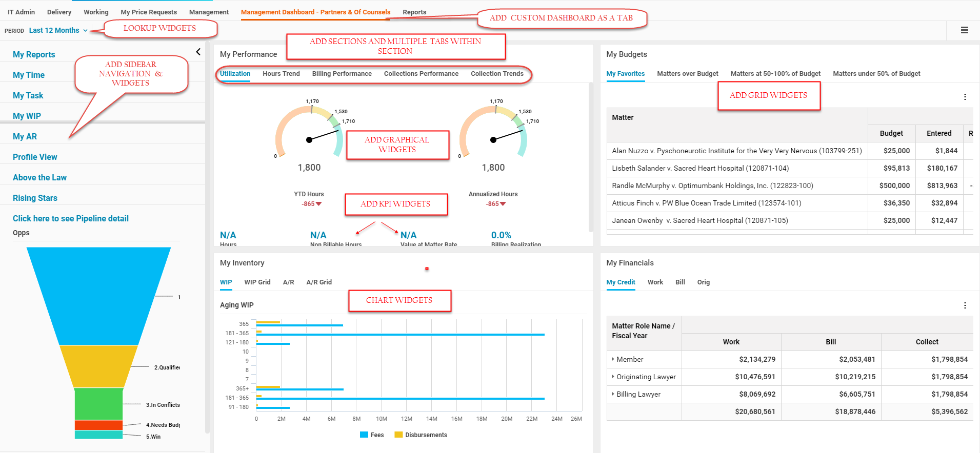Toggle the Disbursements legend marker
Viewport: 980px width, 453px height.
(398, 435)
